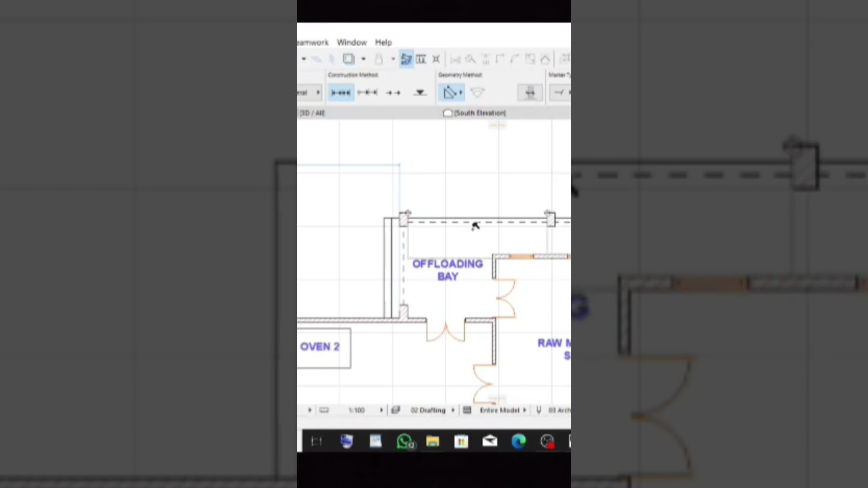Click the 03 Arch pen set entry
868x488 pixels.
point(559,410)
